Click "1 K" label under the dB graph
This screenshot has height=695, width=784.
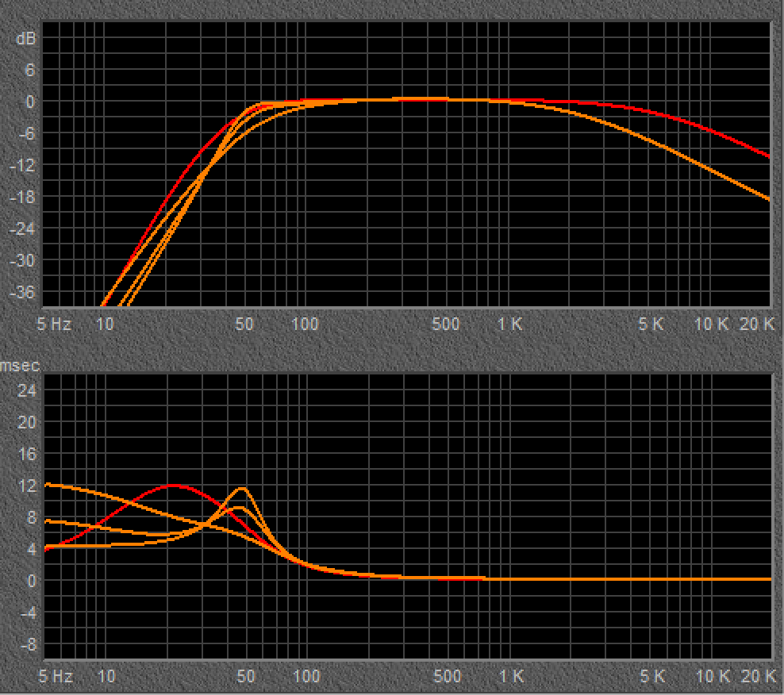click(x=510, y=324)
